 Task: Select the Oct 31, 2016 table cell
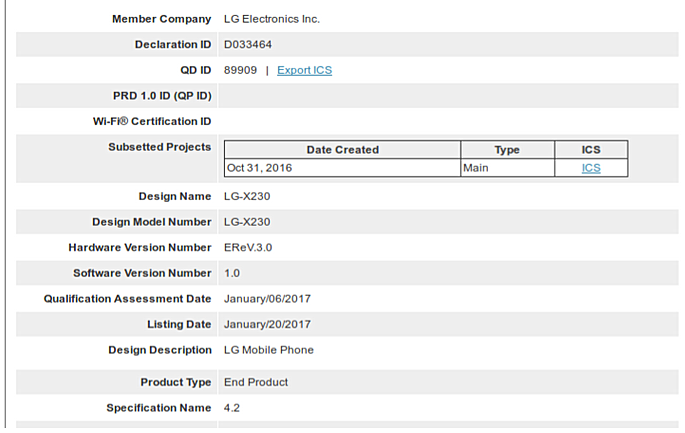pos(260,168)
